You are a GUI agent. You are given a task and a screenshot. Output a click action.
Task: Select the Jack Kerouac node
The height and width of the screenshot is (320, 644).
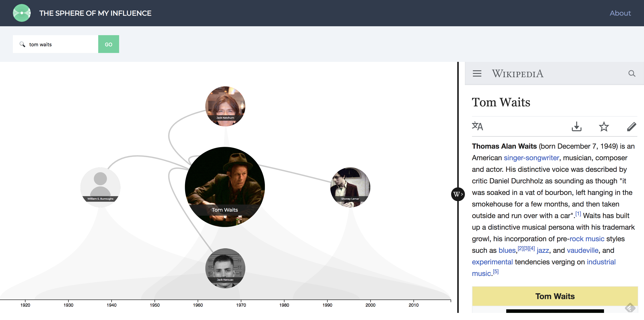coord(225,268)
